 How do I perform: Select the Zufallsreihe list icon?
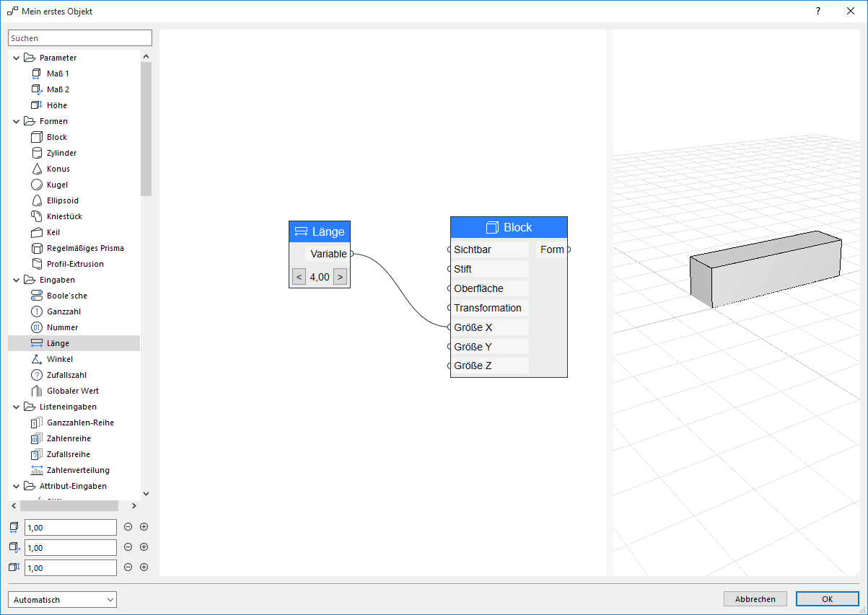coord(38,454)
